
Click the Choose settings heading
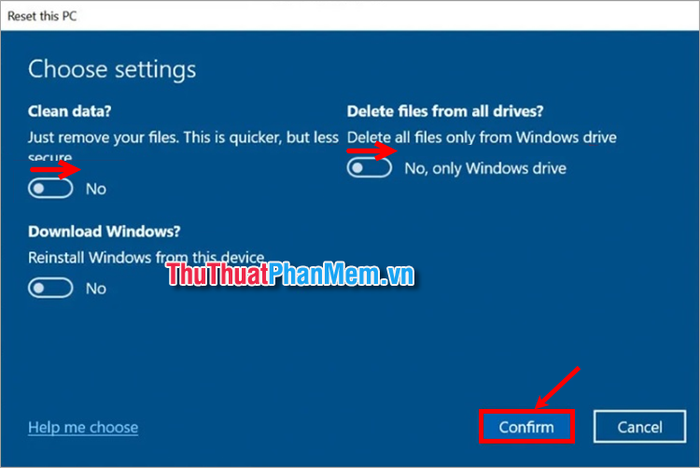click(x=112, y=70)
